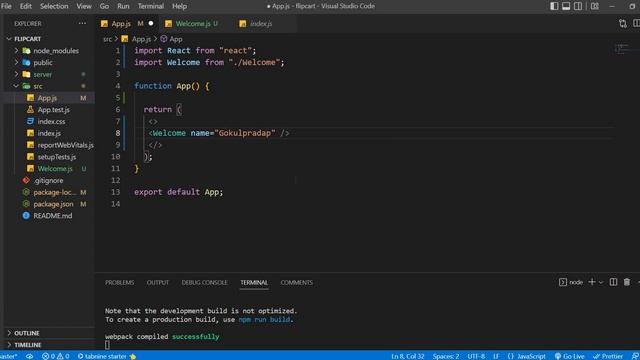The image size is (640, 360).
Task: Open the View menu
Action: (84, 6)
